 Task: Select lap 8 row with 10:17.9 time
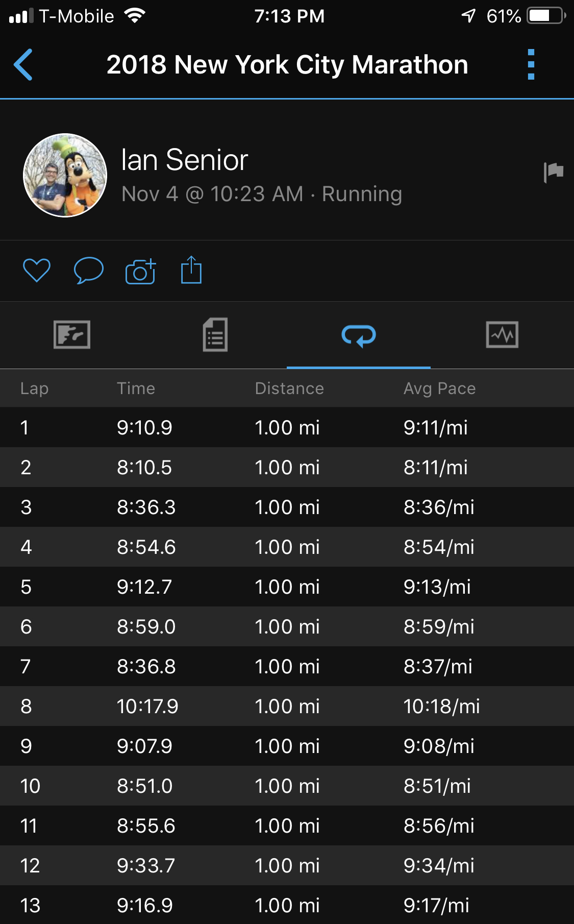287,707
